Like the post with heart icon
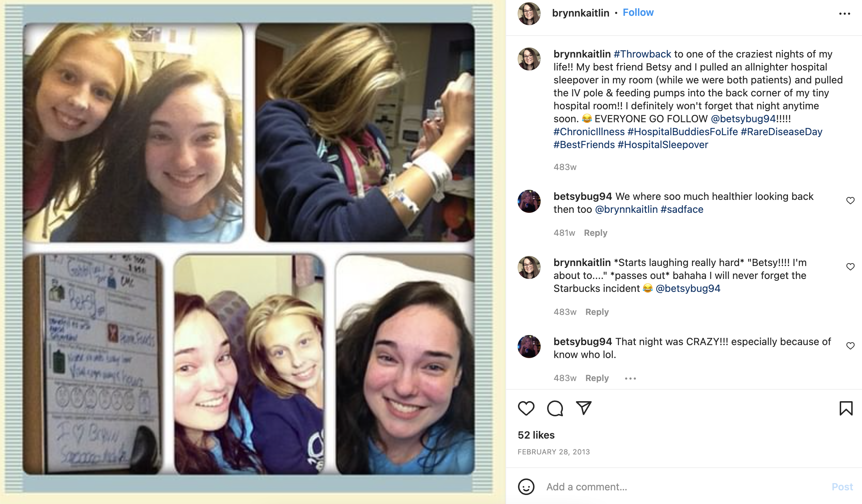The width and height of the screenshot is (862, 504). coord(526,408)
